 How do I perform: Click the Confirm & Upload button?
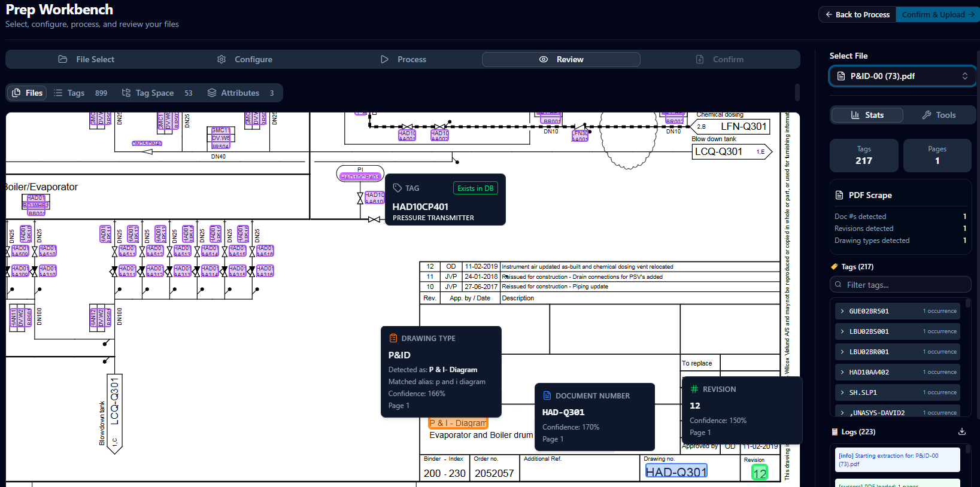[x=937, y=14]
